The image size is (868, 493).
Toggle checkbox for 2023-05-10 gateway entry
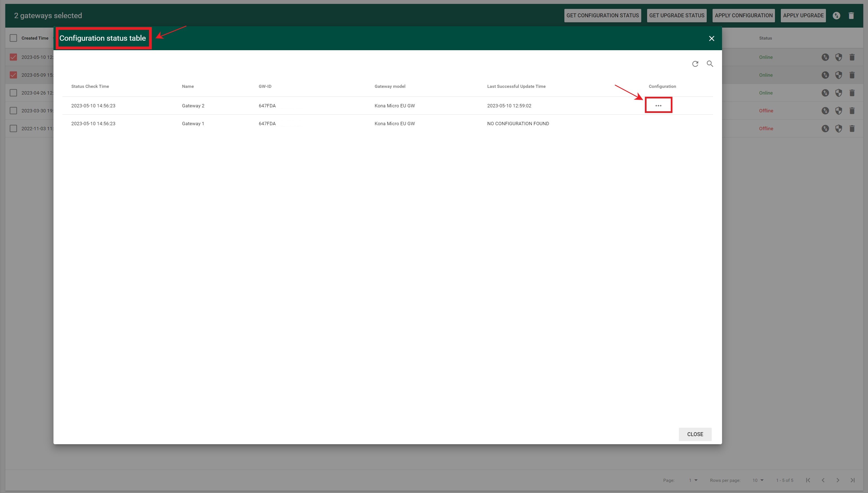[13, 57]
